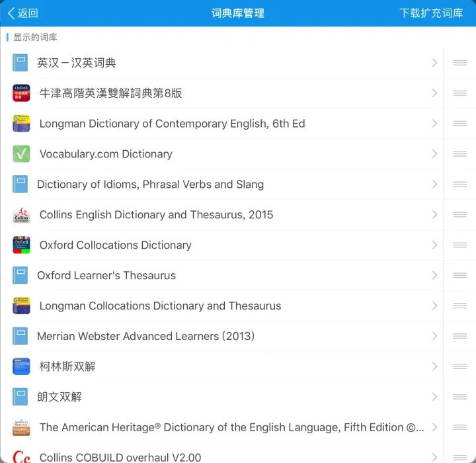Image resolution: width=476 pixels, height=463 pixels.
Task: Grab reorder handle for Dictionary of Idioms
Action: pyautogui.click(x=459, y=184)
